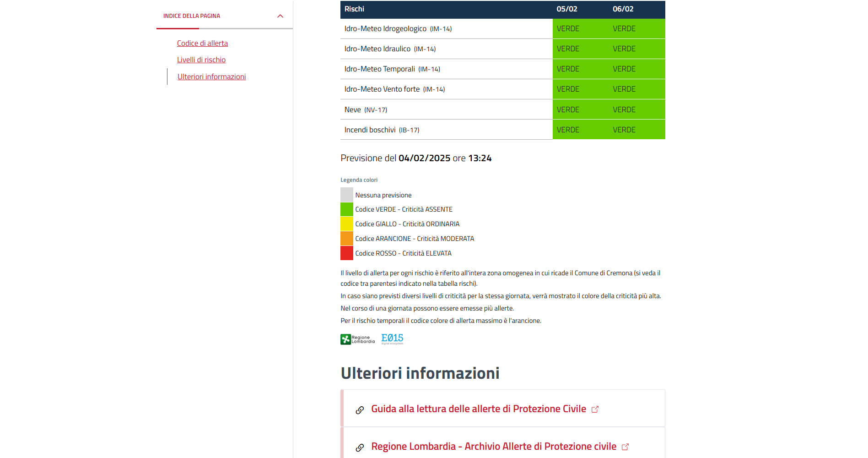Viewport: 868px width, 458px height.
Task: Click the yellow Codice GIALLO legend swatch
Action: (347, 224)
